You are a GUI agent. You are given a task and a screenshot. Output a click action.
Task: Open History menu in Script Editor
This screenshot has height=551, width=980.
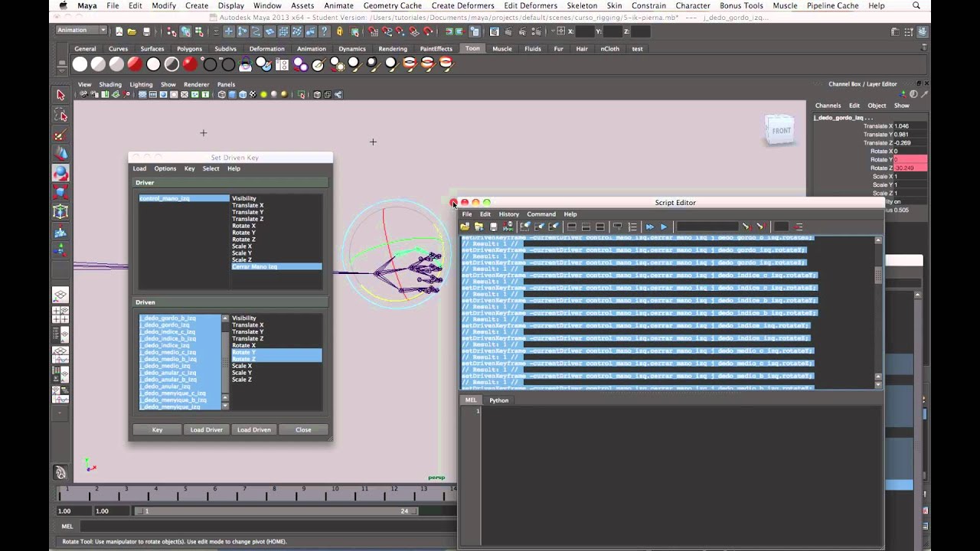pos(508,214)
